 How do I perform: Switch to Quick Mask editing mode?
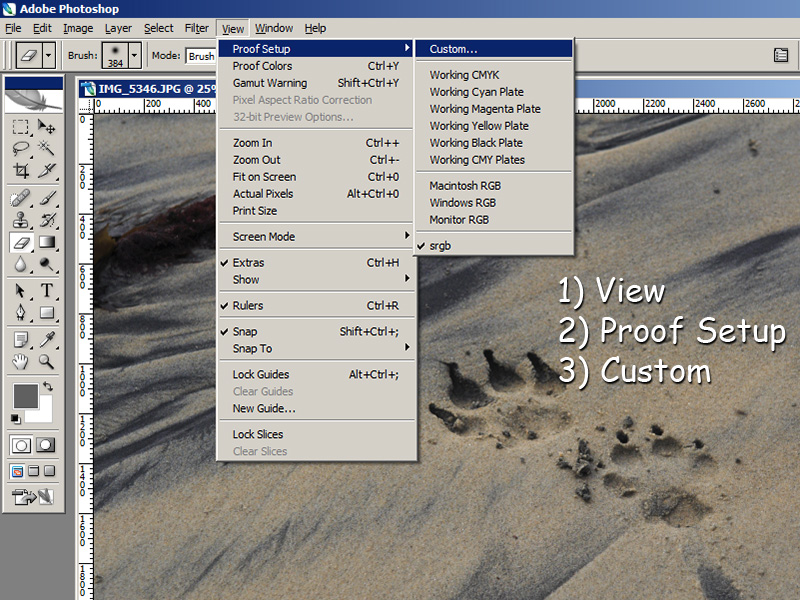[45, 445]
